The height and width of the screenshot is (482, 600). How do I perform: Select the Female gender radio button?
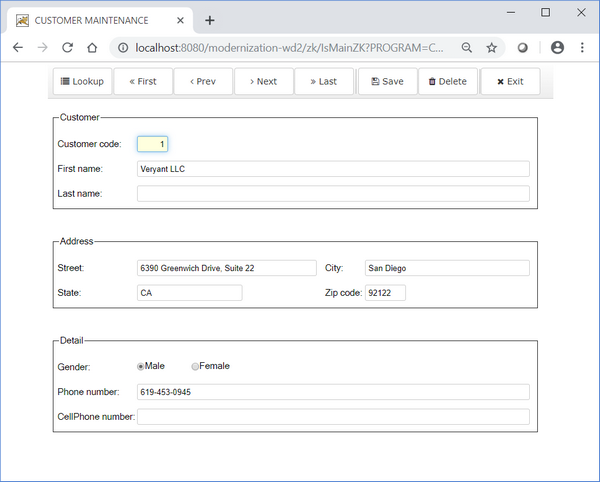point(196,367)
